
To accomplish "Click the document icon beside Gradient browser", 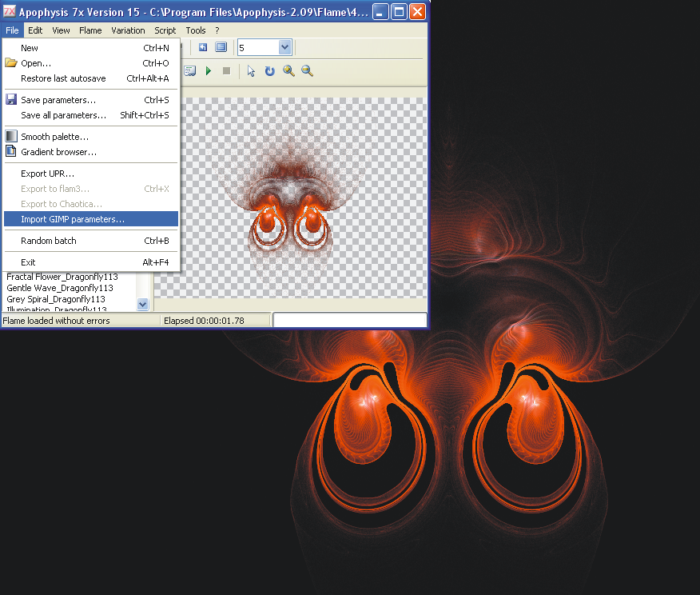I will [11, 151].
